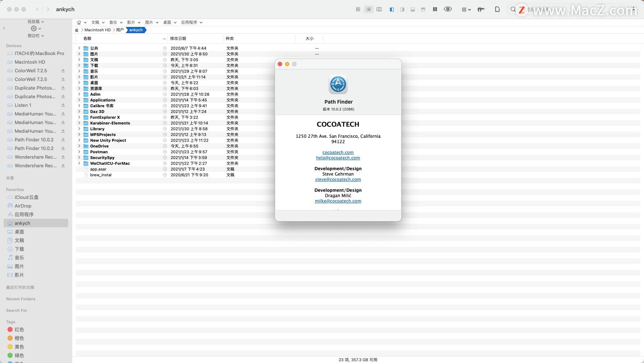Toggle the eye (show hidden files) icon
This screenshot has height=363, width=644.
(x=448, y=9)
